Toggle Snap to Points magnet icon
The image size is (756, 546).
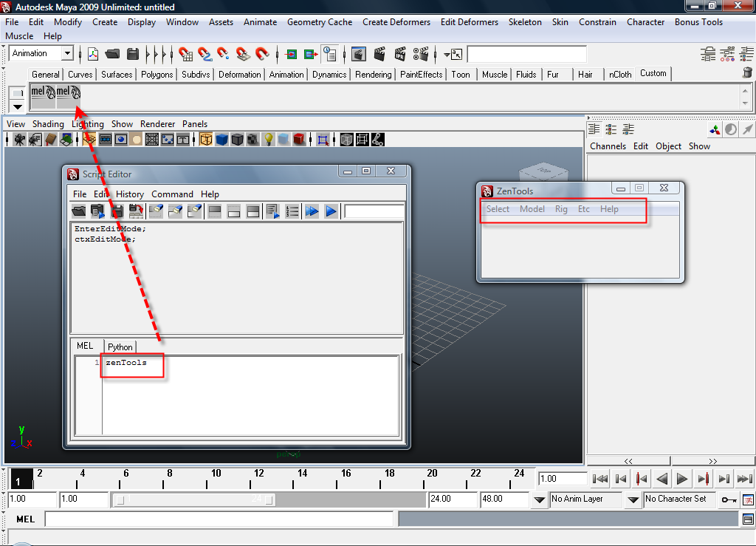pyautogui.click(x=223, y=54)
